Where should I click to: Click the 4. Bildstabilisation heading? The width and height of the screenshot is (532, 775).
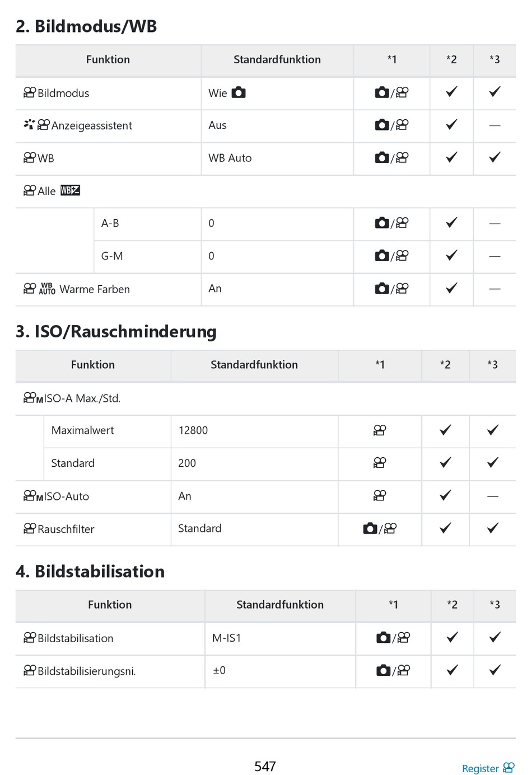pos(90,572)
